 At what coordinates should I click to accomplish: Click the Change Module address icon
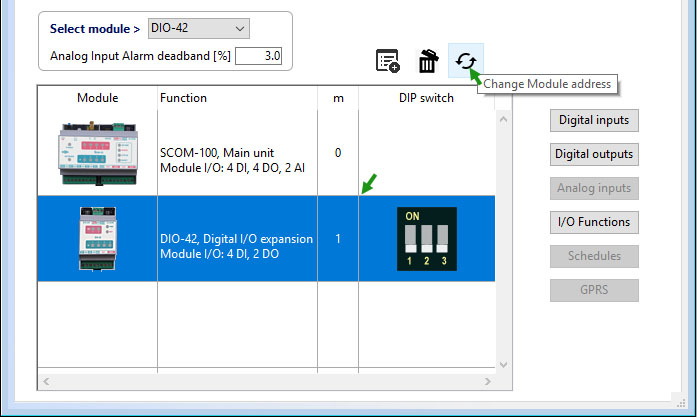465,61
